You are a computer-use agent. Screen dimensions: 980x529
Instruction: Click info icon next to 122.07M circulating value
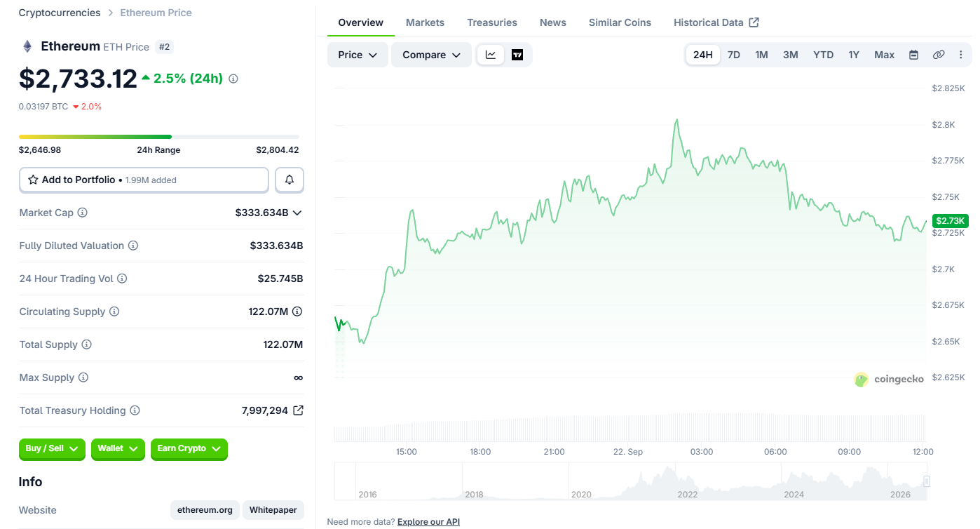(297, 312)
